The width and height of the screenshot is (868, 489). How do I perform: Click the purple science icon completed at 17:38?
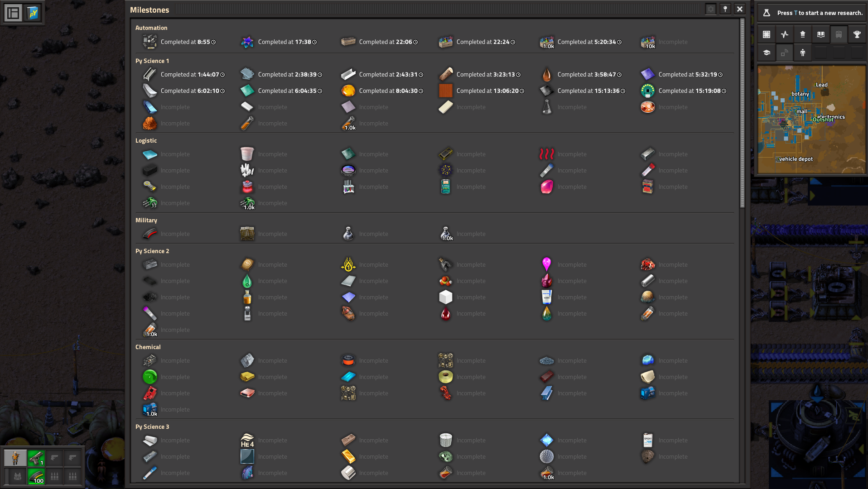click(x=247, y=42)
